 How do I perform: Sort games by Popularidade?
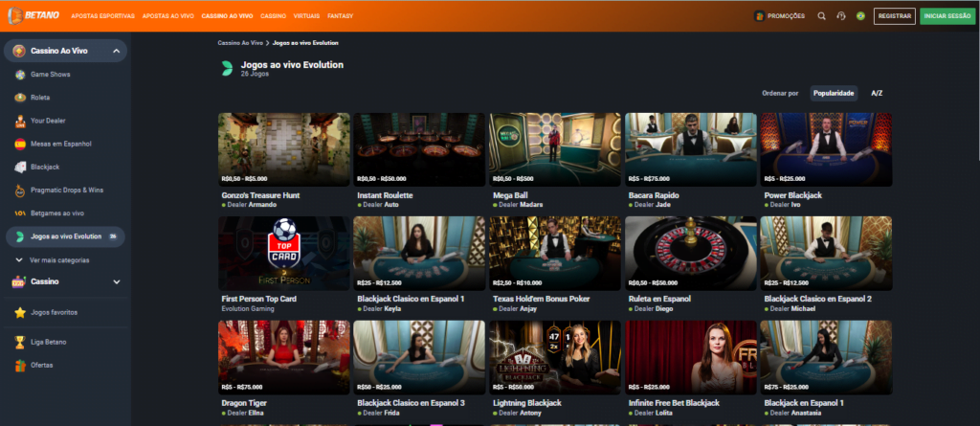point(834,93)
